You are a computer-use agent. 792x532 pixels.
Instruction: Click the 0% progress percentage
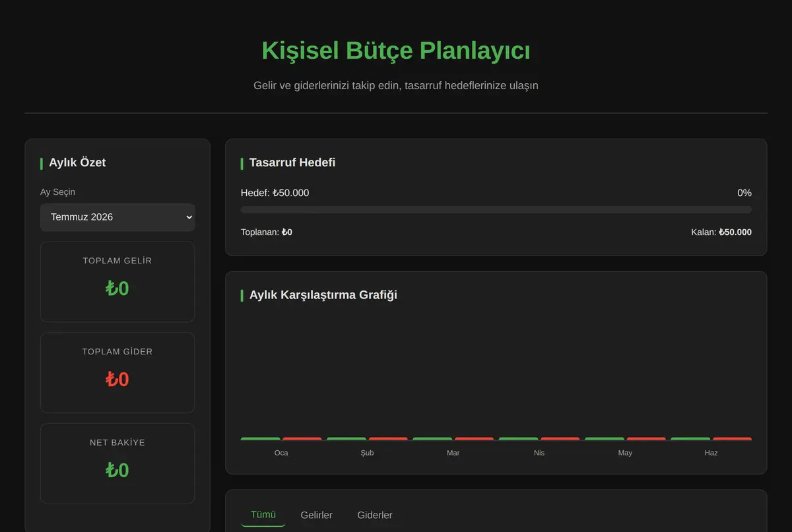coord(744,193)
